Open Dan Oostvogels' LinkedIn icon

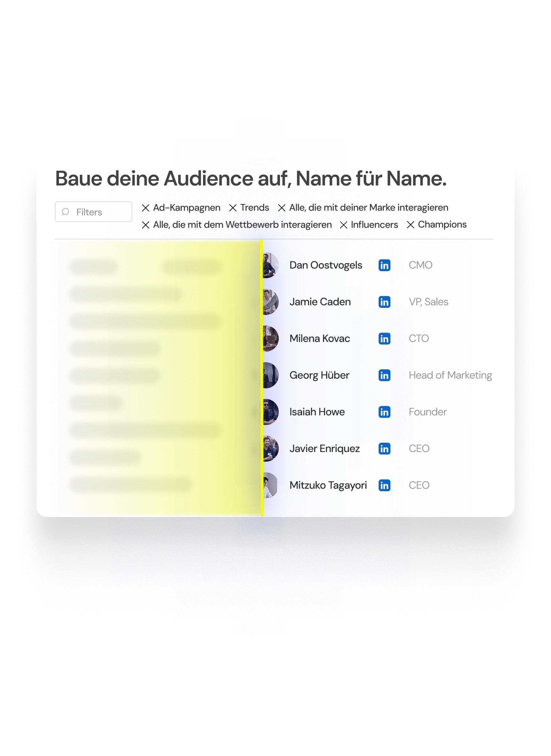coord(384,265)
